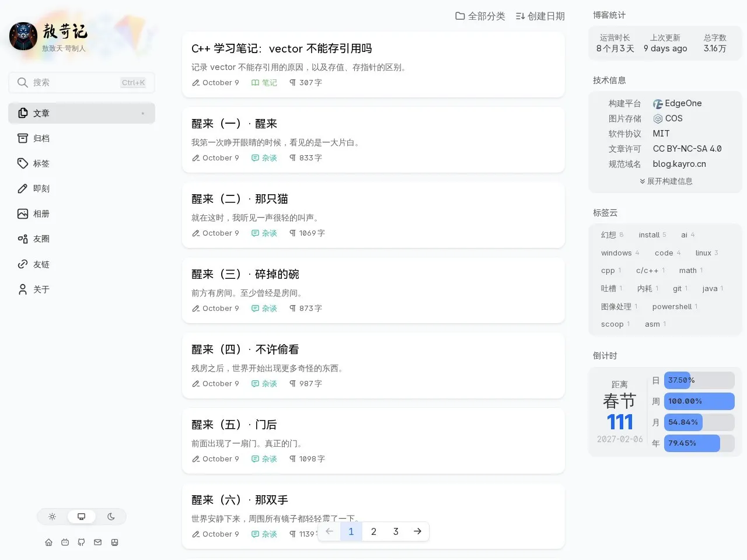Click the COS storage icon
Viewport: 747px width, 560px height.
(658, 119)
